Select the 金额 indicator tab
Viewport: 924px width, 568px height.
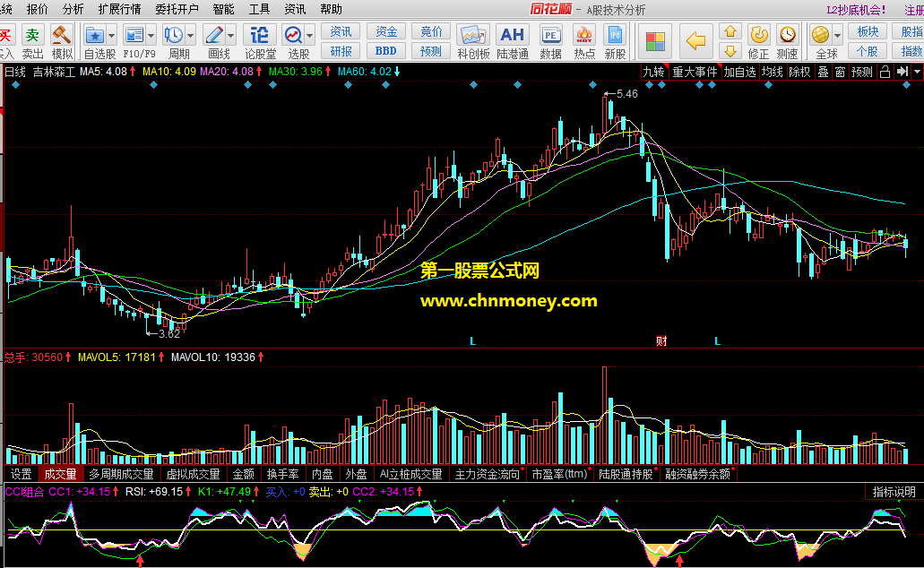[244, 474]
